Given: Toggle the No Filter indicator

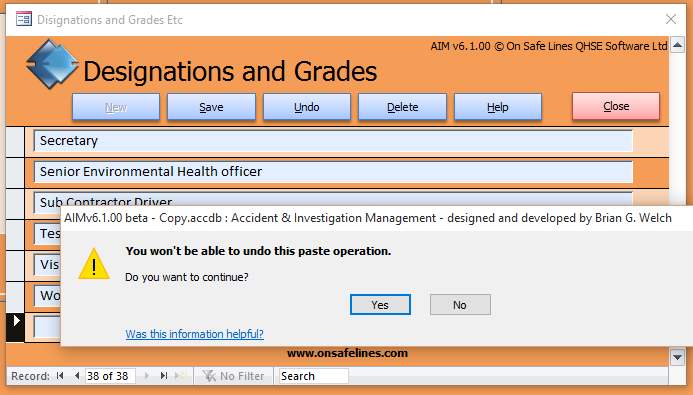Looking at the screenshot, I should pyautogui.click(x=233, y=376).
